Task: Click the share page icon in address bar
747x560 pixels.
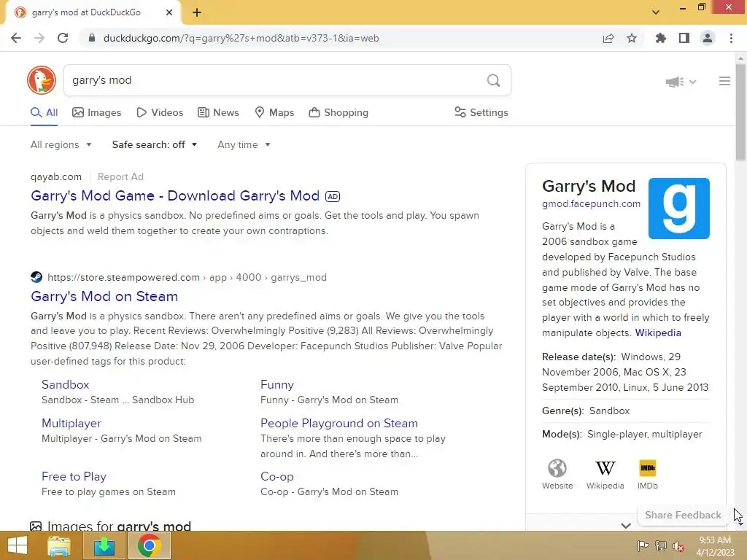Action: click(x=608, y=38)
